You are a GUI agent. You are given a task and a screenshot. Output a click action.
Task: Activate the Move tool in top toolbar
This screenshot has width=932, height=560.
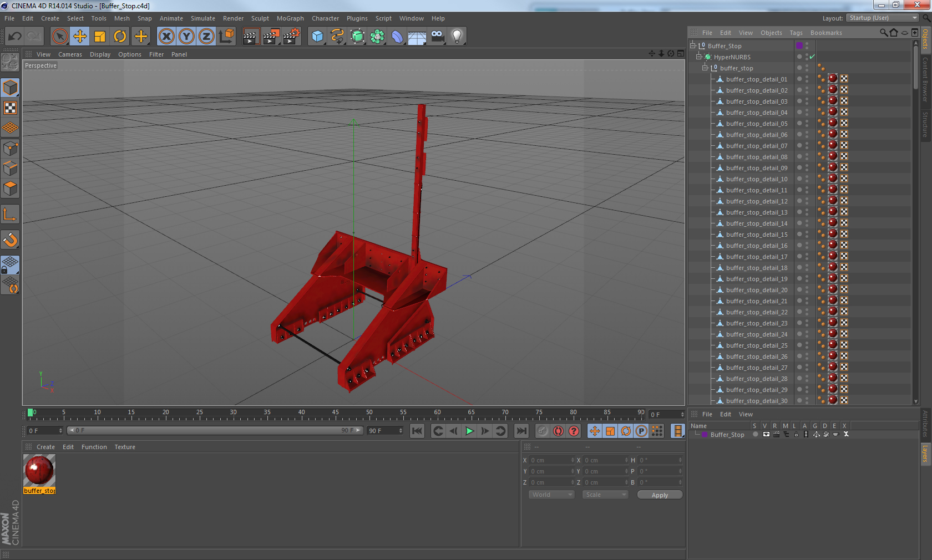point(80,37)
